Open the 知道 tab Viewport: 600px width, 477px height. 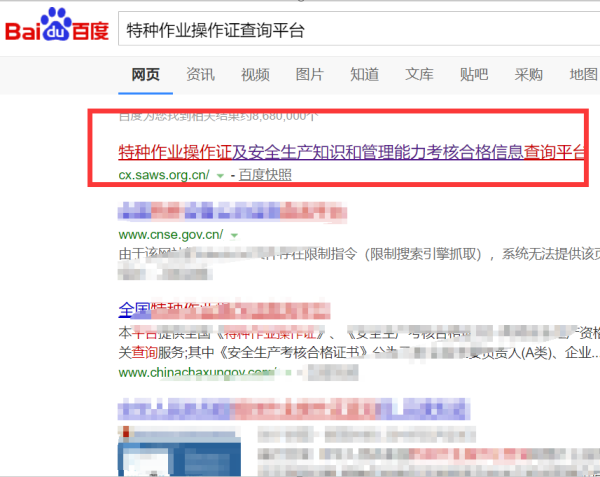364,74
